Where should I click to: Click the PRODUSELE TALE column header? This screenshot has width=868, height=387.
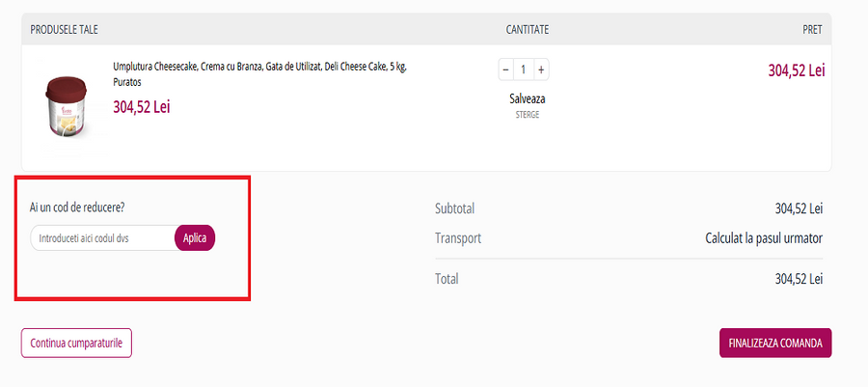[65, 30]
